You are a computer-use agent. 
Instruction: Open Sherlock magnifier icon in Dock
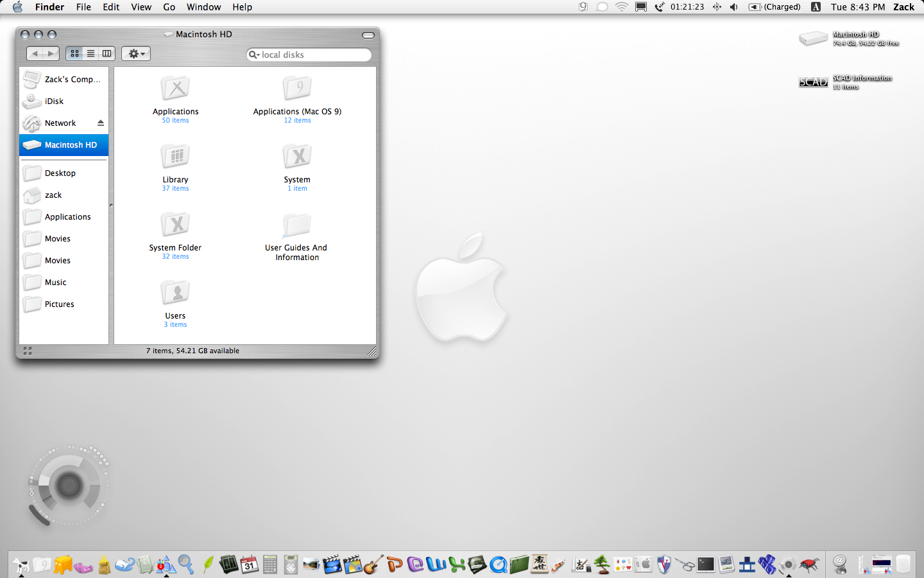coord(186,565)
